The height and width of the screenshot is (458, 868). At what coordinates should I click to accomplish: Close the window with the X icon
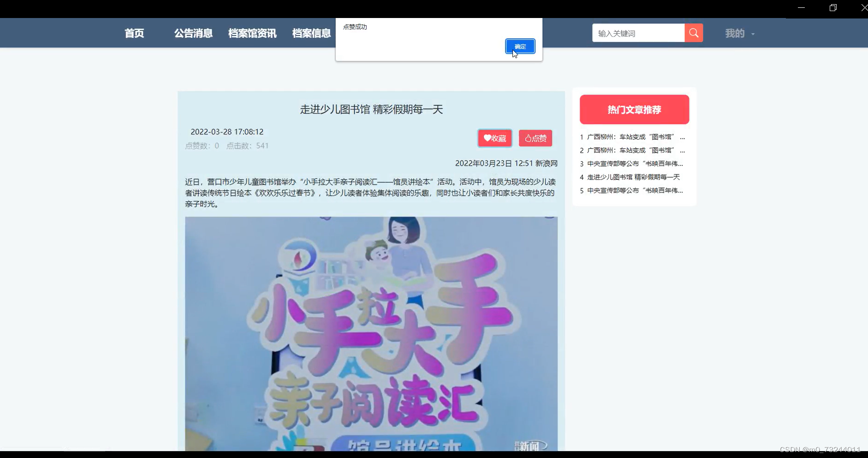point(864,8)
